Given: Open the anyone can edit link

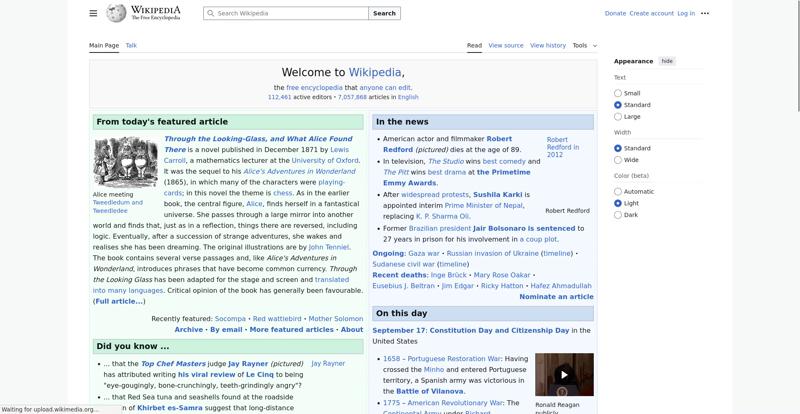Looking at the screenshot, I should tap(385, 88).
